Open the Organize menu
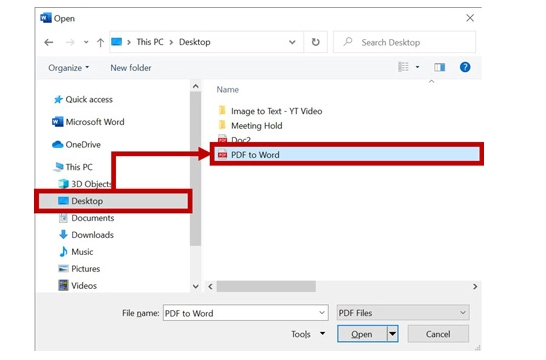Screen dimensions: 546x360 pyautogui.click(x=69, y=68)
